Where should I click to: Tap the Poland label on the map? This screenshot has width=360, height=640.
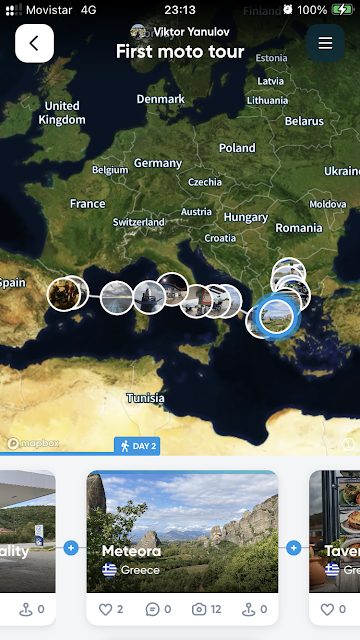(237, 148)
